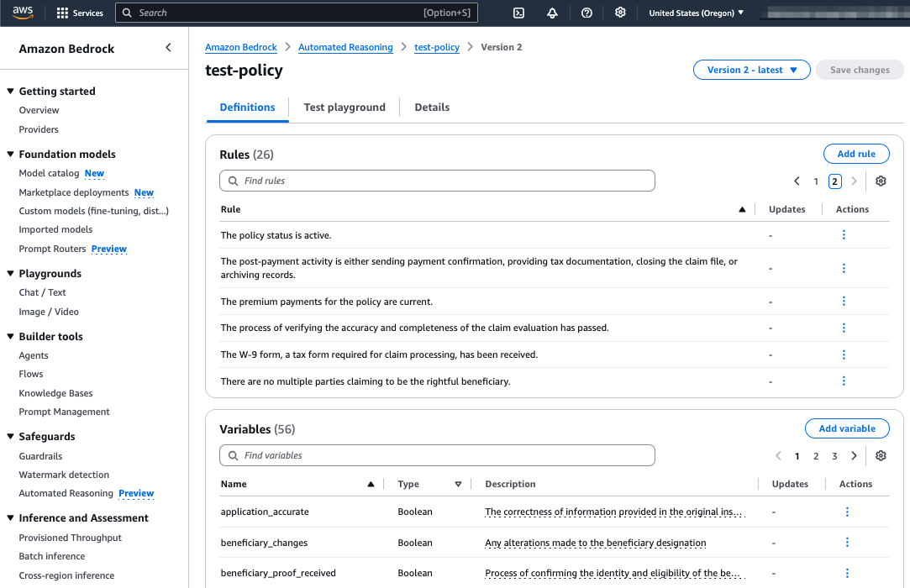This screenshot has height=588, width=910.
Task: Open Variables table preferences gear
Action: tap(881, 455)
